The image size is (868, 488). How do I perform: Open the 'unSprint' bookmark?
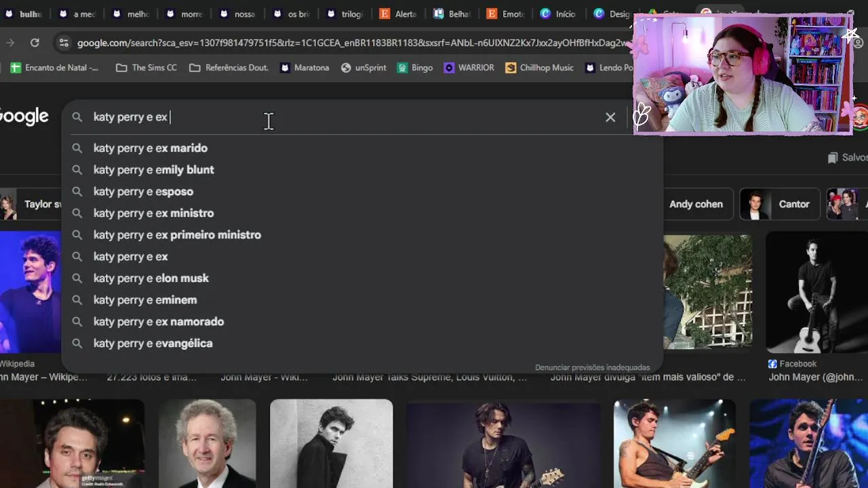coord(363,68)
